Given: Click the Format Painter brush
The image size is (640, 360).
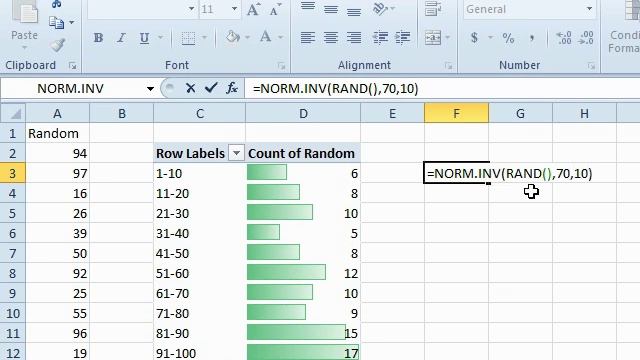Looking at the screenshot, I should tap(58, 45).
